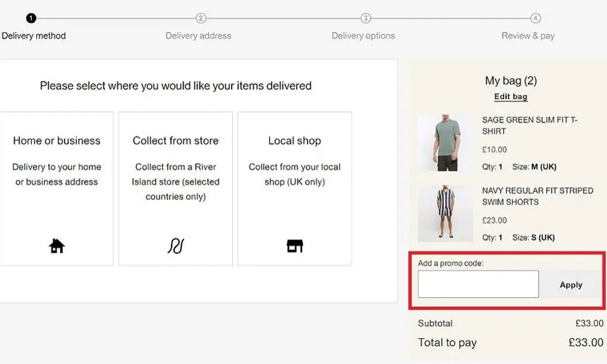Open the Review & pay step label
Image resolution: width=607 pixels, height=364 pixels.
pos(528,35)
